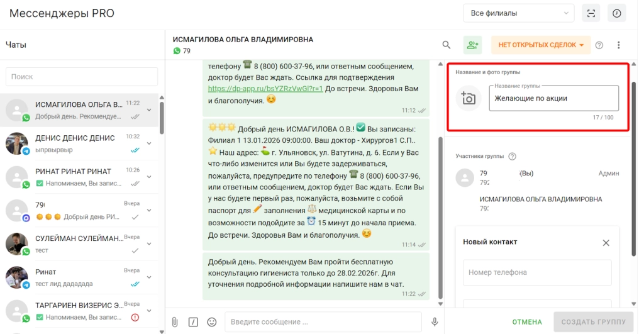The height and width of the screenshot is (334, 644).
Task: Expand the НЕТ ОТКРЫТЫХ СДЕЛОК dropdown
Action: 541,45
